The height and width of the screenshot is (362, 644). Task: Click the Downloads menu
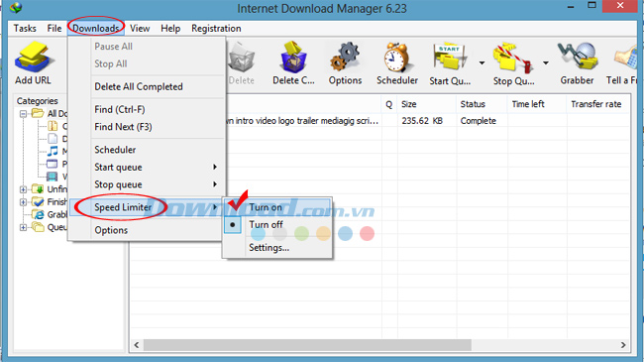pyautogui.click(x=96, y=29)
